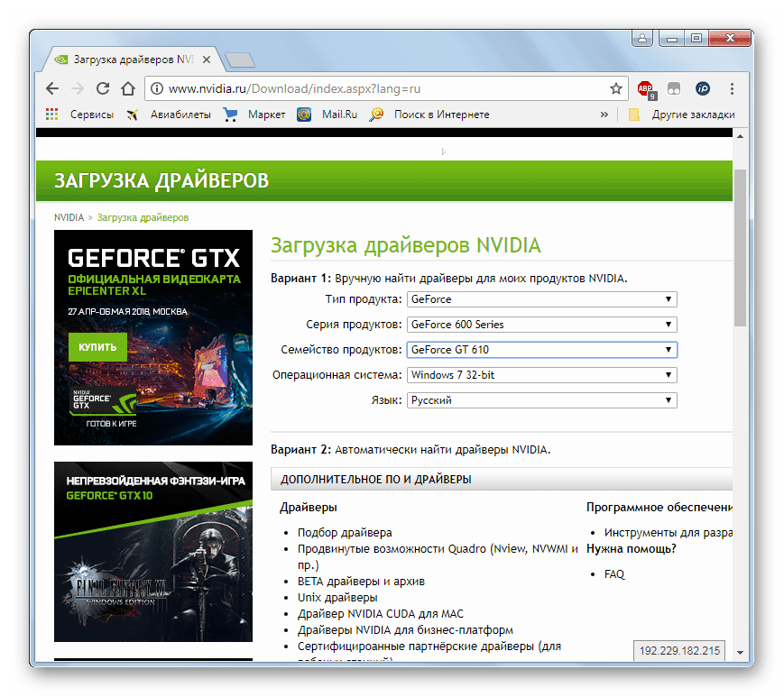The image size is (784, 697).
Task: Reload the page with the refresh icon
Action: click(x=103, y=88)
